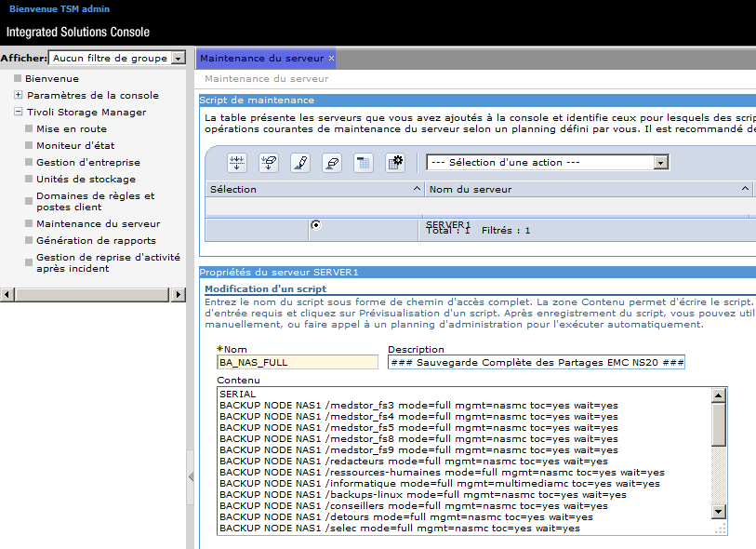Expand Paramètres de la console node
Image resolution: width=756 pixels, height=549 pixels.
click(19, 95)
